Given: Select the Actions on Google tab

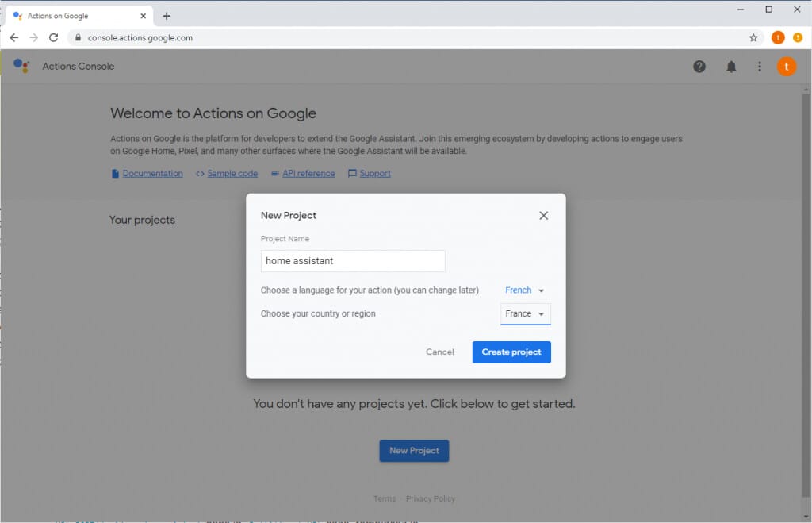Looking at the screenshot, I should coord(79,16).
